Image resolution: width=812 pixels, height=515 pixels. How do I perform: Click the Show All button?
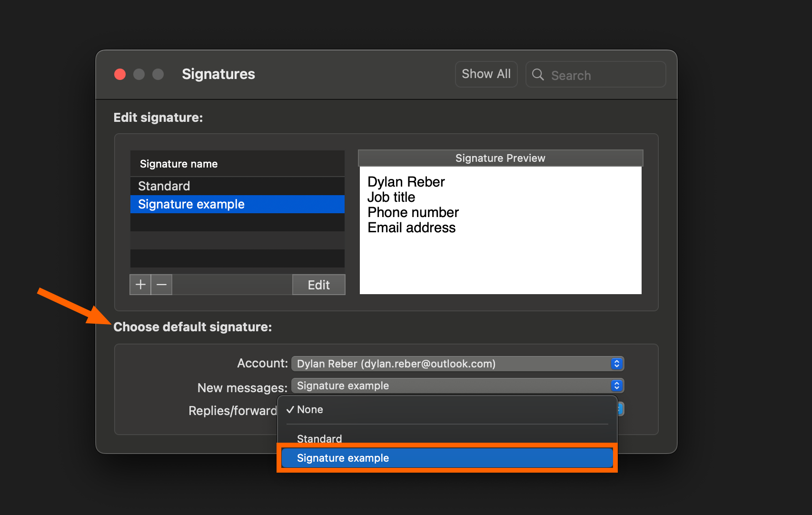[486, 74]
